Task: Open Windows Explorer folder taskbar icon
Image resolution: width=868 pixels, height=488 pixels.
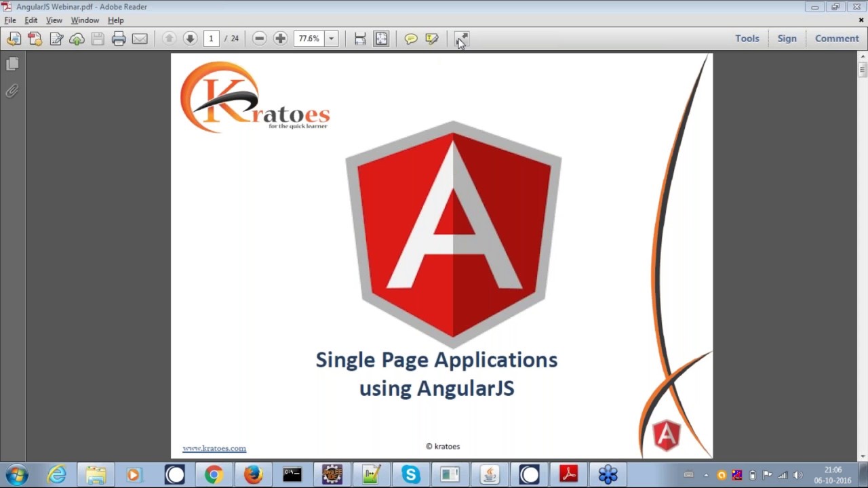Action: pos(96,474)
